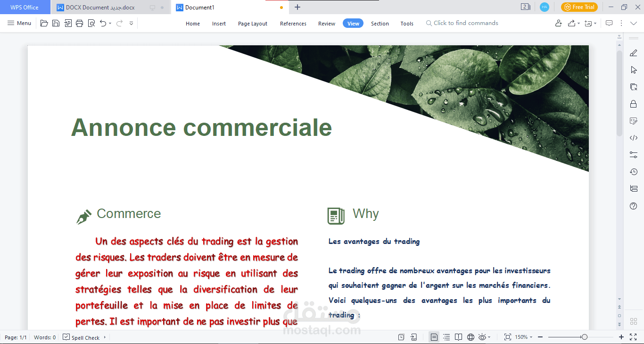Click the Share arrow icon

click(x=571, y=23)
